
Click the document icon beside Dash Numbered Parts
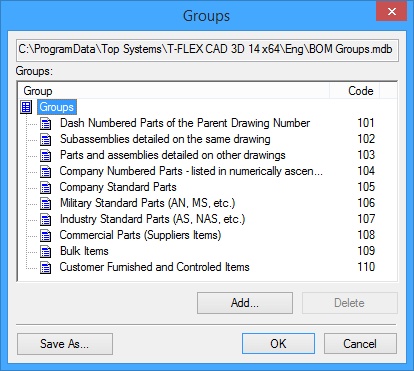point(46,123)
